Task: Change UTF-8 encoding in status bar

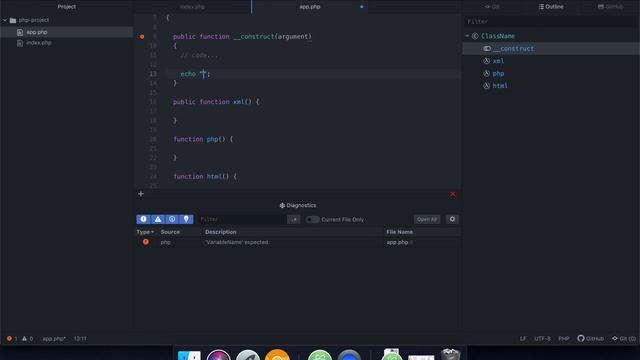Action: [542, 338]
